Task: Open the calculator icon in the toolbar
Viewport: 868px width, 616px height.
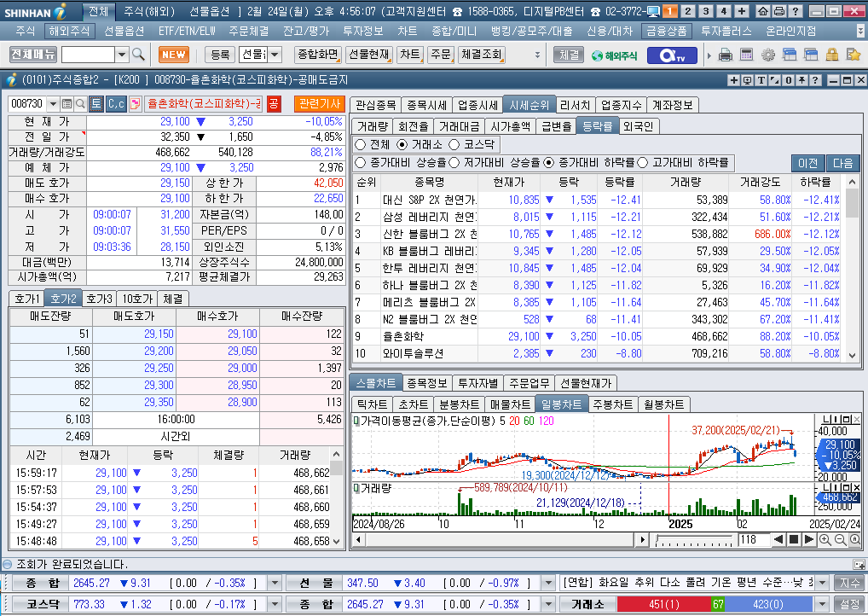Action: click(746, 55)
